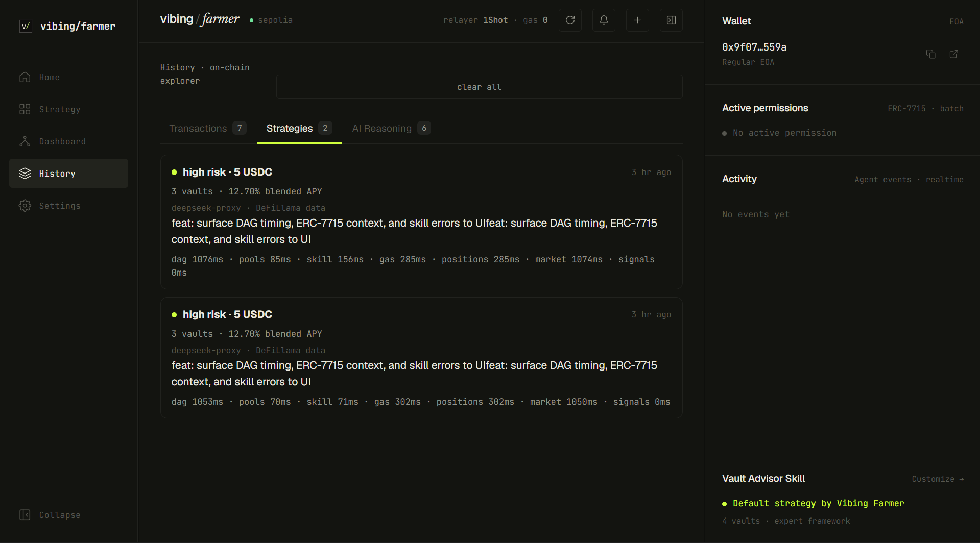
Task: Open the Home page from sidebar
Action: pyautogui.click(x=68, y=77)
